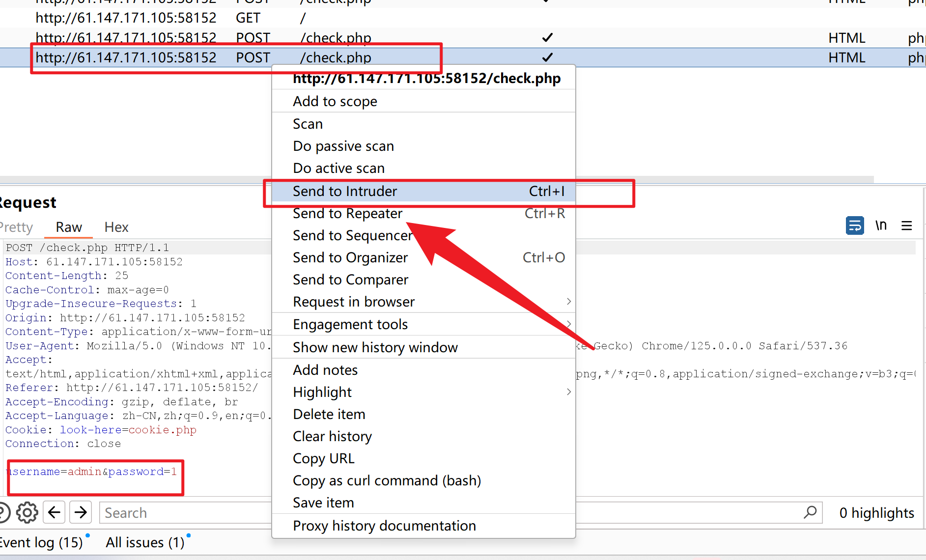926x560 pixels.
Task: Open the request search settings gear
Action: [27, 513]
